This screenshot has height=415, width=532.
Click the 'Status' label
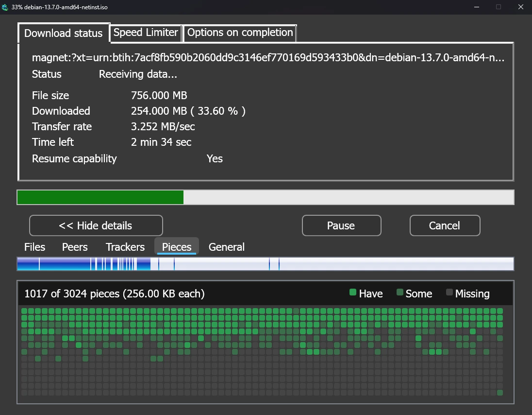point(47,74)
